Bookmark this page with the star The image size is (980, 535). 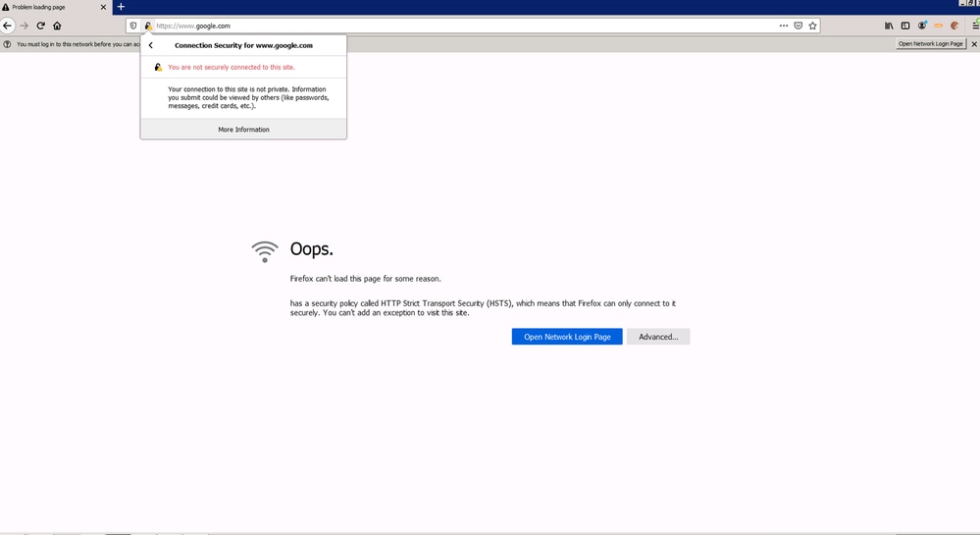(812, 26)
